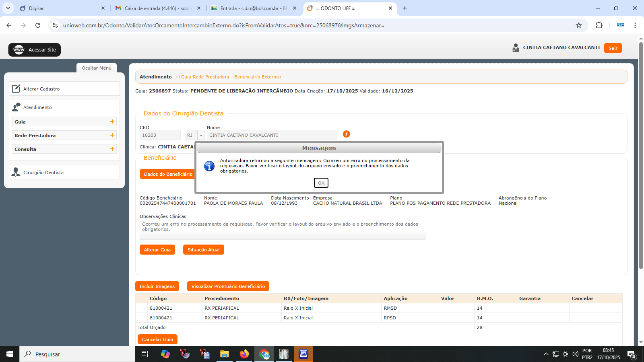Click the CRO number input field

click(160, 135)
